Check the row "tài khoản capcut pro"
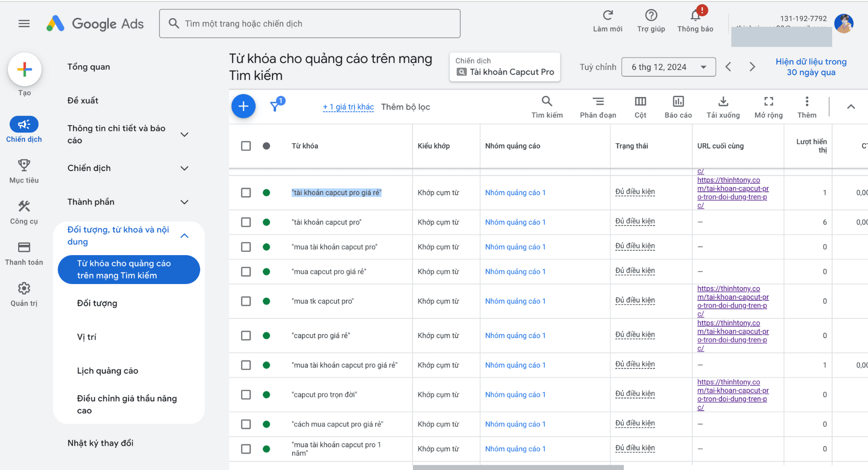The width and height of the screenshot is (868, 470). [x=246, y=222]
